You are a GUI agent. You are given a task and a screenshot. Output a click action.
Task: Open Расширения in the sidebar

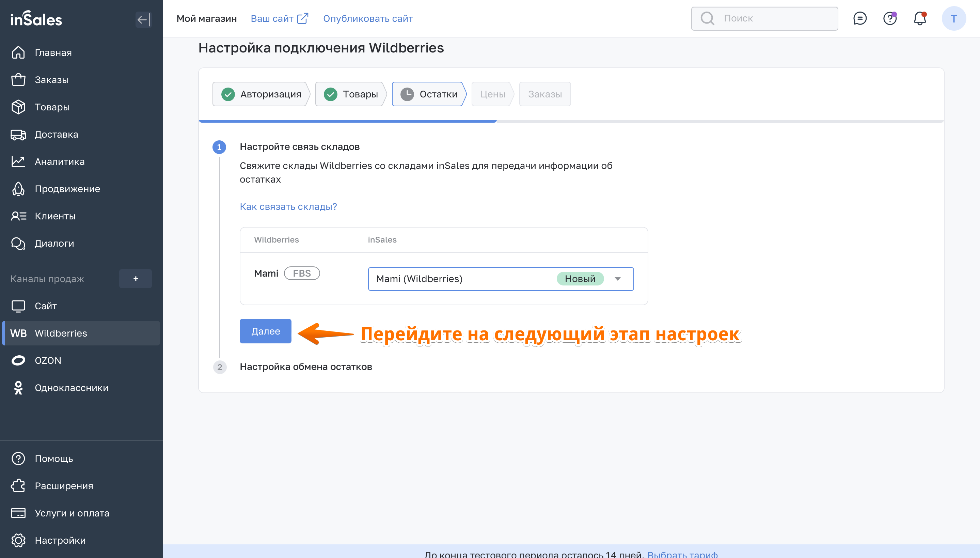tap(64, 485)
